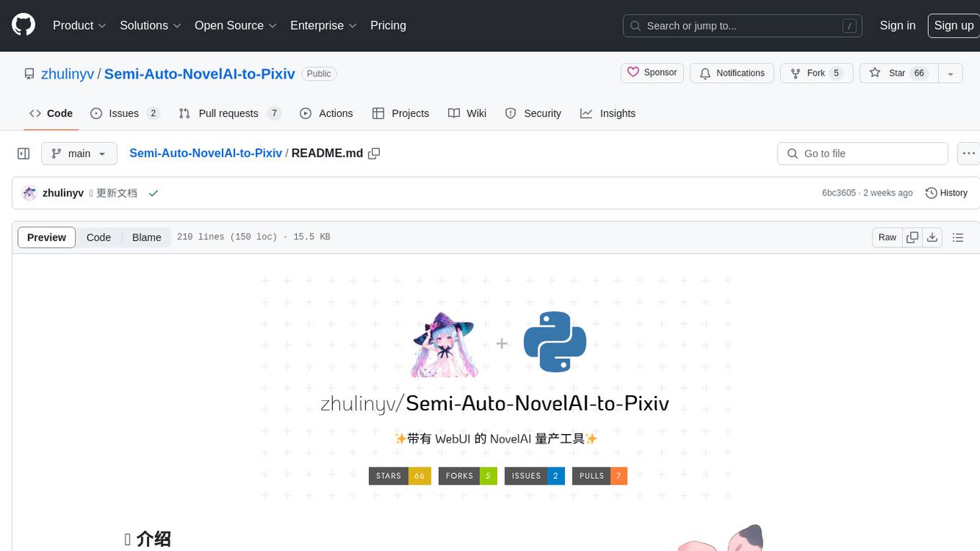Switch to the Issues tab
This screenshot has height=551, width=980.
[125, 113]
